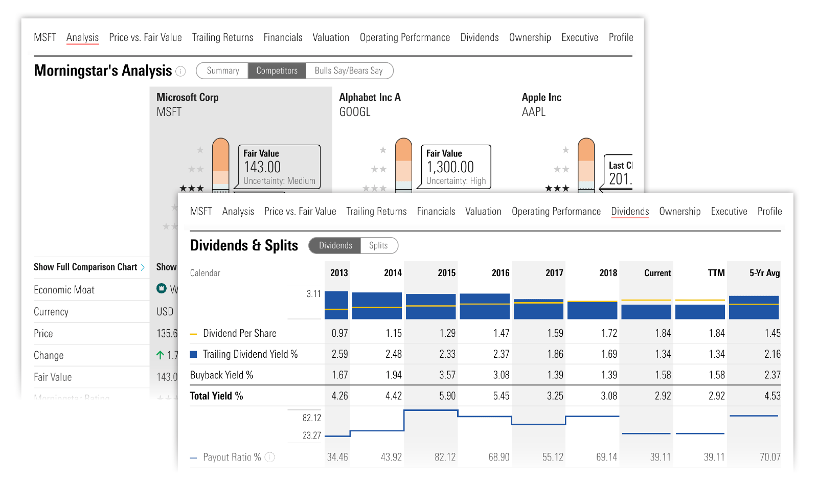The height and width of the screenshot is (504, 818).
Task: Click blue Trailing Dividend Yield legend square
Action: pyautogui.click(x=194, y=354)
